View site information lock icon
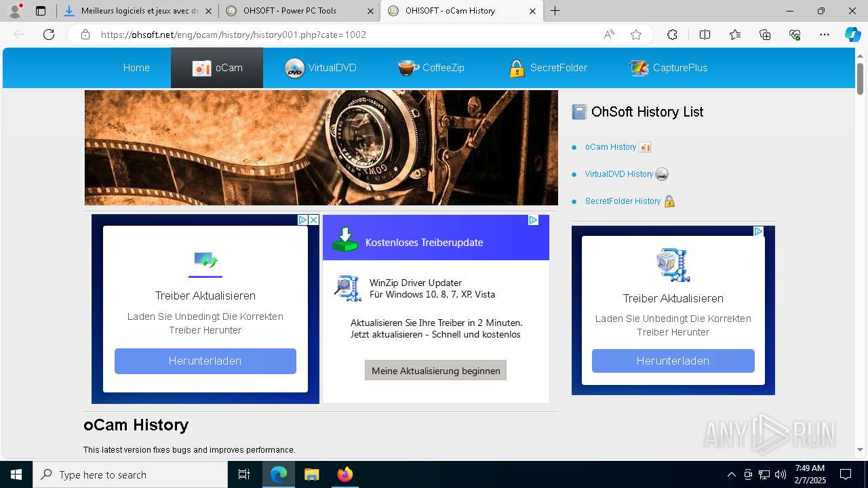Screen dimensions: 868x488 [85, 35]
